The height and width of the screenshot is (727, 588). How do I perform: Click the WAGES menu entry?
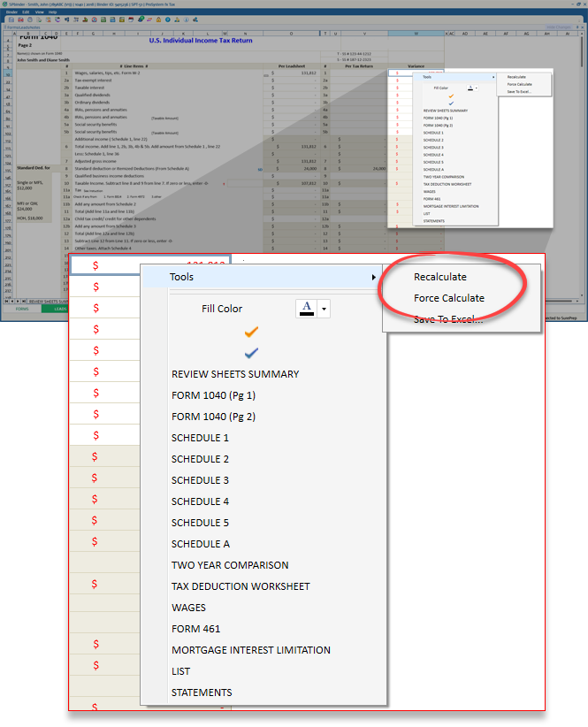tap(188, 608)
